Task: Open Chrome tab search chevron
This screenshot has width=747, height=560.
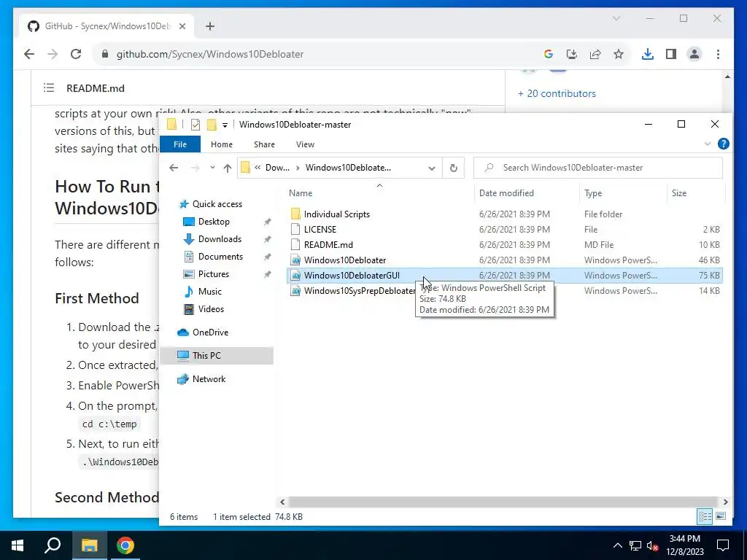Action: pyautogui.click(x=616, y=18)
